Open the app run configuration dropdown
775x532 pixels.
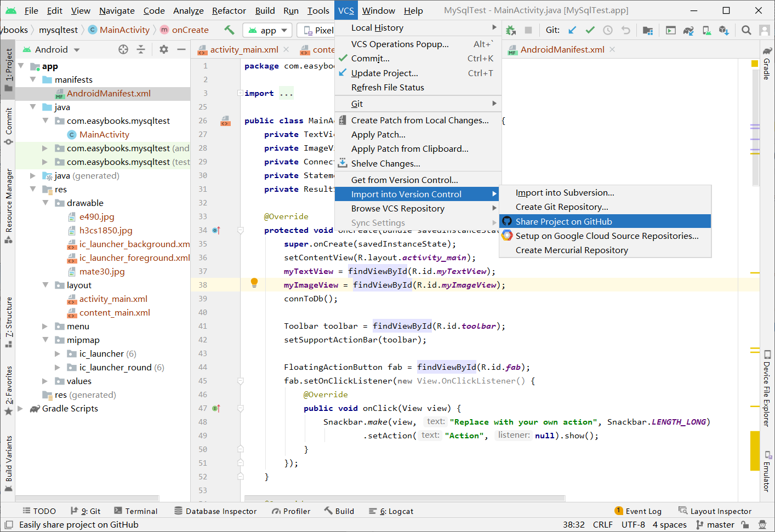pos(268,30)
